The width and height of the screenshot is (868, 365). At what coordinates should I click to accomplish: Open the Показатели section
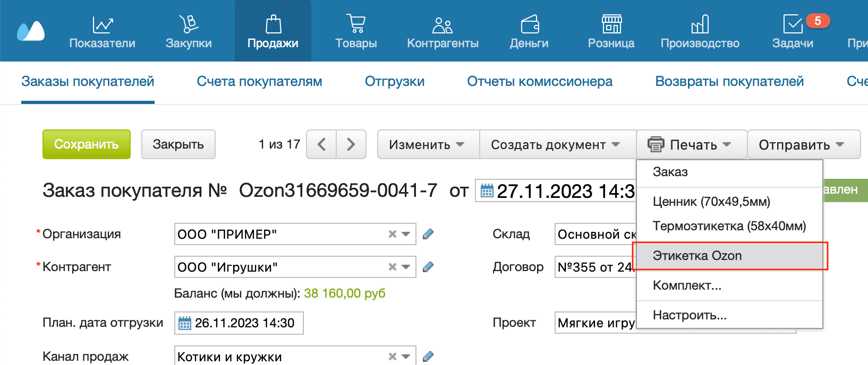102,32
